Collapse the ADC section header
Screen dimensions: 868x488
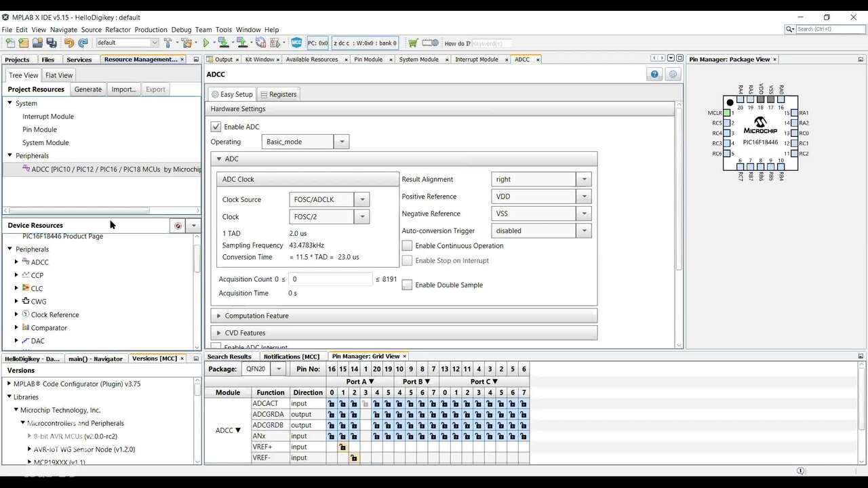(x=403, y=159)
